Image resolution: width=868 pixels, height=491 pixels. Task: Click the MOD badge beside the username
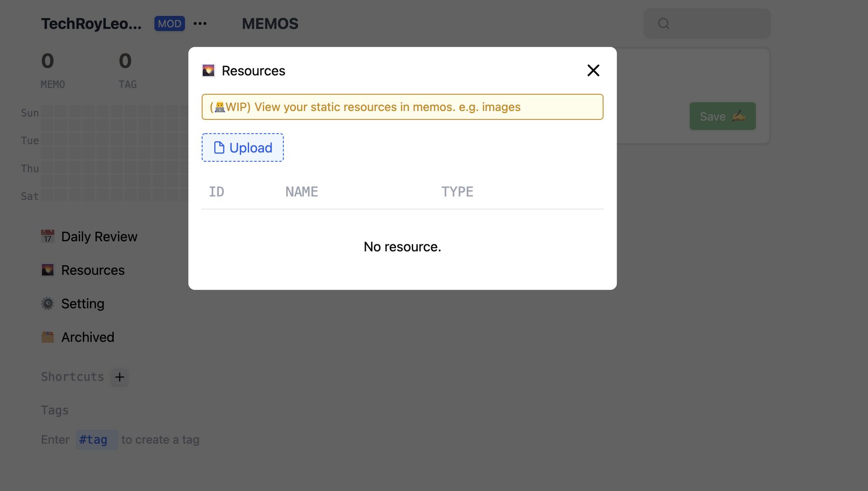pos(170,24)
